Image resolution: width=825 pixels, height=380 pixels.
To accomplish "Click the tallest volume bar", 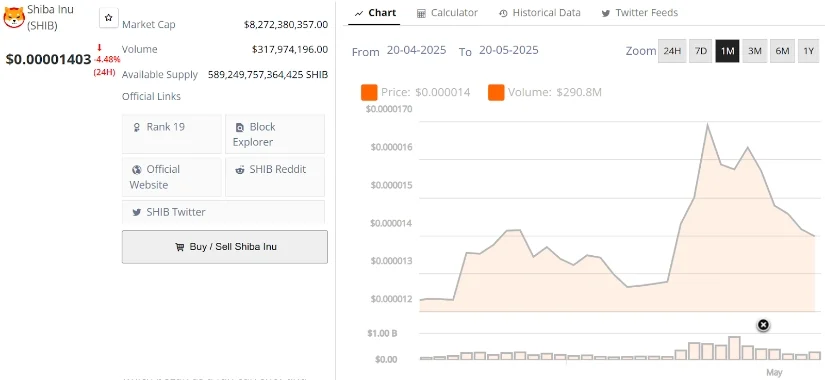I will (735, 348).
